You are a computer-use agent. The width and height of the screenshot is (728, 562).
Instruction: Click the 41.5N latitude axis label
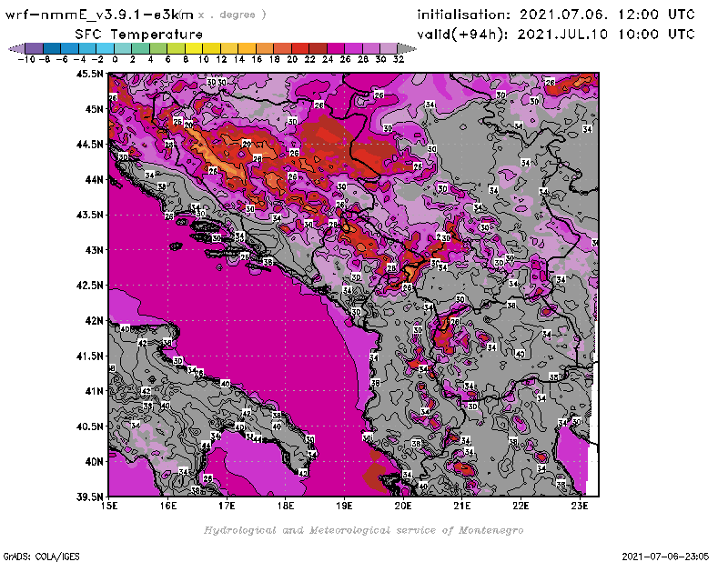[89, 356]
